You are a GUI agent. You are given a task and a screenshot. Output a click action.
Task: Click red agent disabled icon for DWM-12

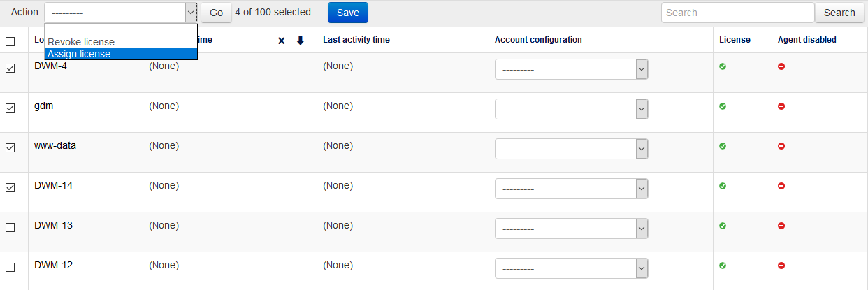tap(781, 266)
